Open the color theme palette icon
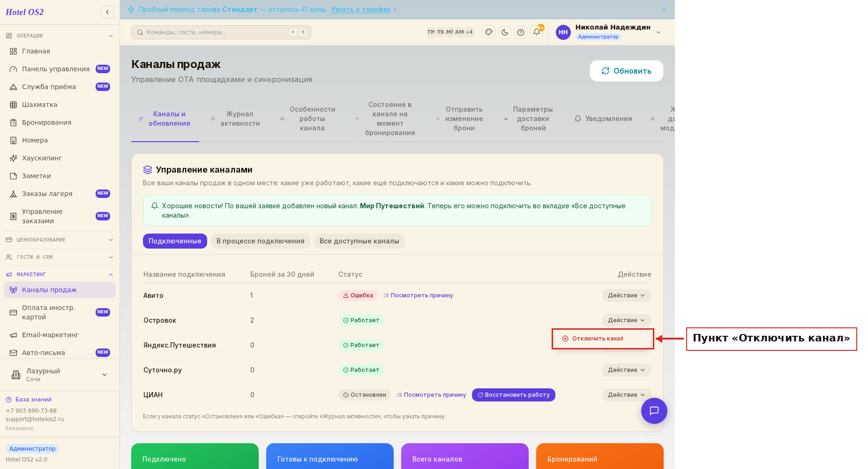 (x=489, y=32)
